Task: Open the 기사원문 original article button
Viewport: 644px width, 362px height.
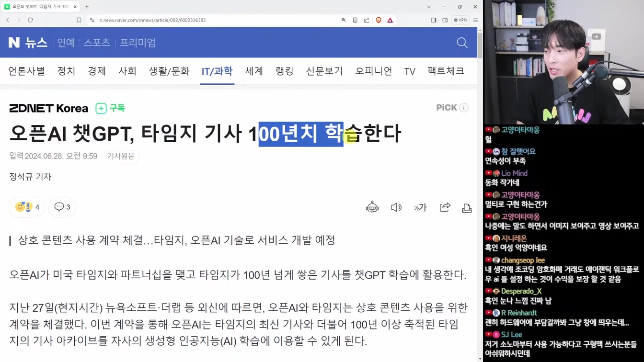Action: coord(121,156)
